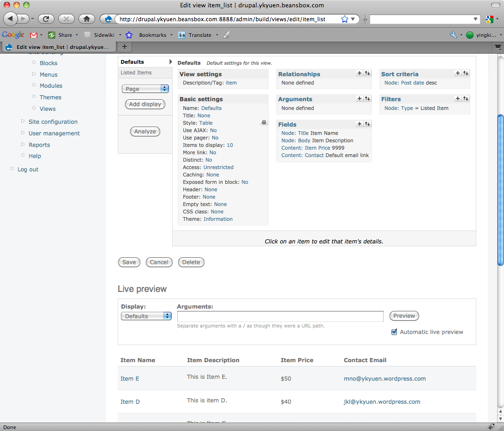Click the Arguments text input field
504x431 pixels.
point(280,316)
